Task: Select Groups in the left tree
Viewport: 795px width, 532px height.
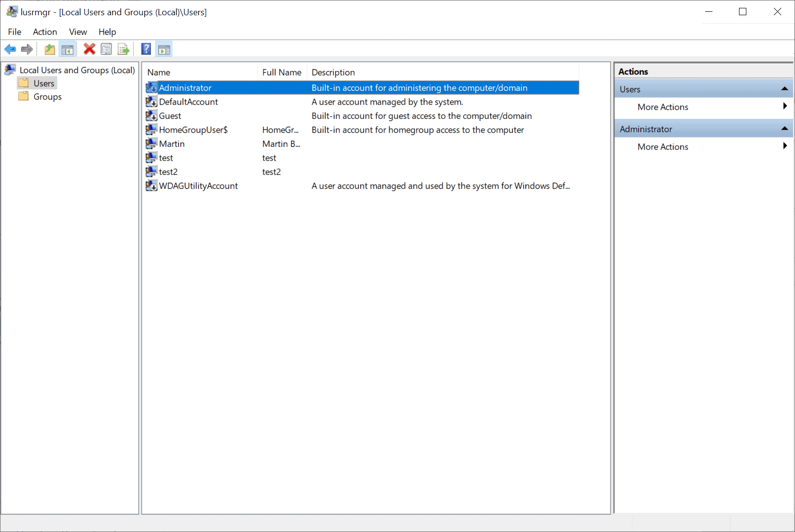Action: click(47, 96)
